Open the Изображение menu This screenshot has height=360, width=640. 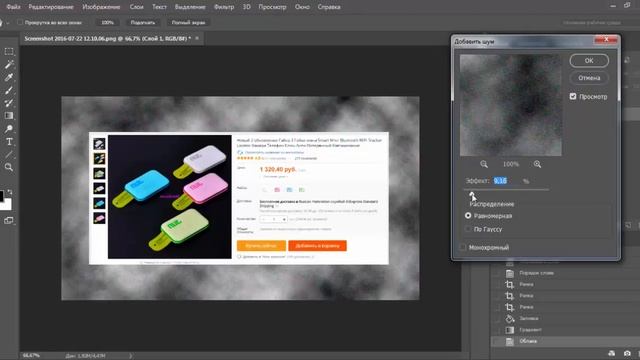(101, 7)
